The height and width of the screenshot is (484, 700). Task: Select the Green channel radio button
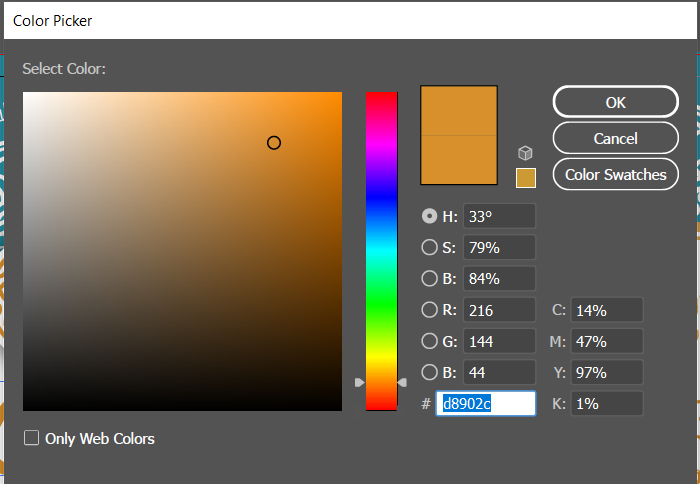click(430, 341)
